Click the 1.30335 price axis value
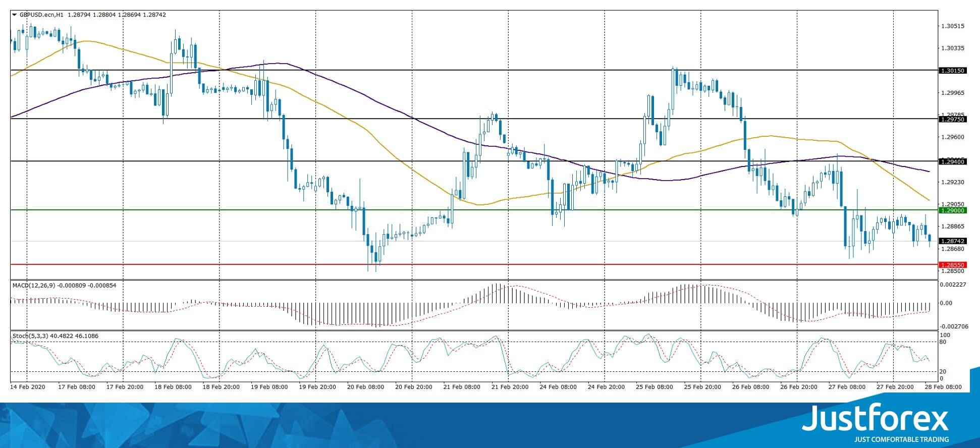 click(x=953, y=48)
